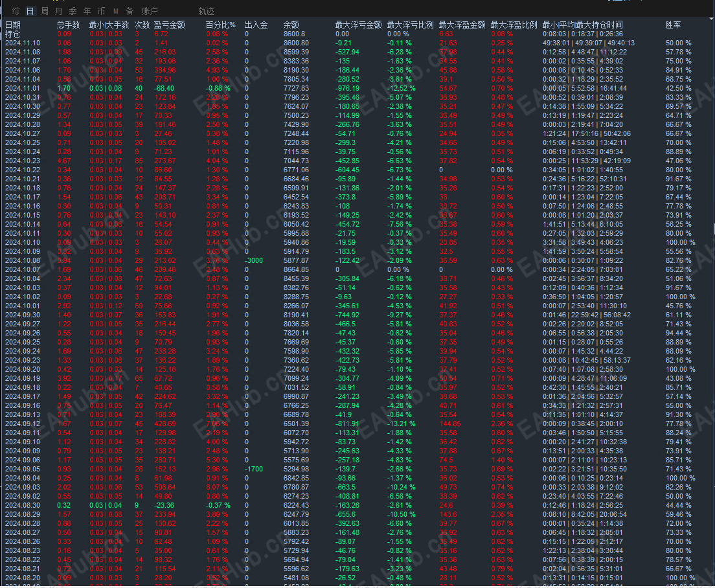Select the 持仓 position row label

point(13,34)
